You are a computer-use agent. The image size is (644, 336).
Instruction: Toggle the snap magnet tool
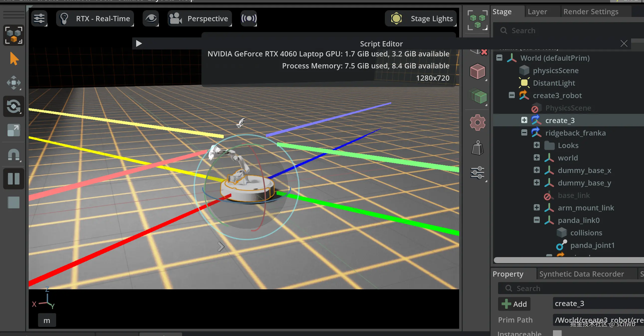click(14, 155)
